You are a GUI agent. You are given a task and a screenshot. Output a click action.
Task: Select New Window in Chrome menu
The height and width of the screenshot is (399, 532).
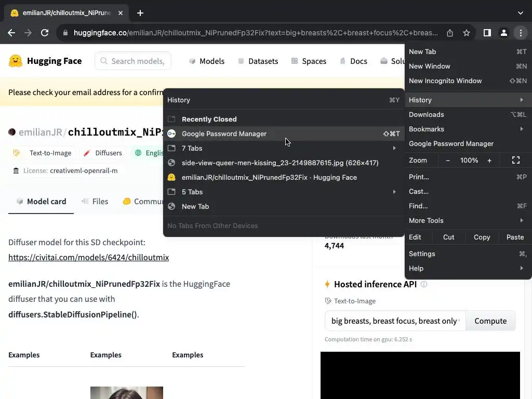coord(468,66)
